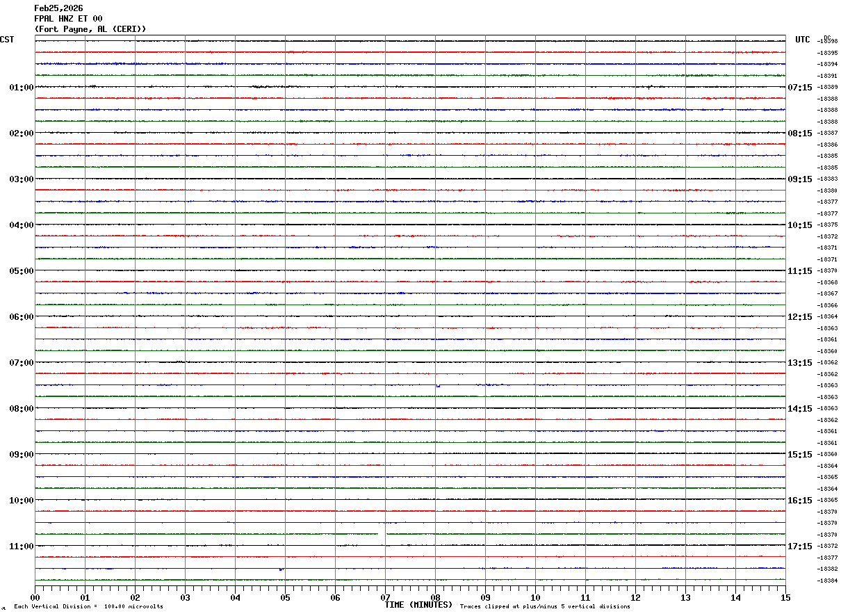Select the 02:00 CST row label

point(22,133)
